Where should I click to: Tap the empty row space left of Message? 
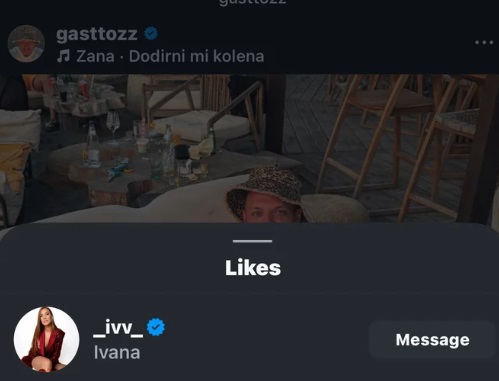pos(267,340)
